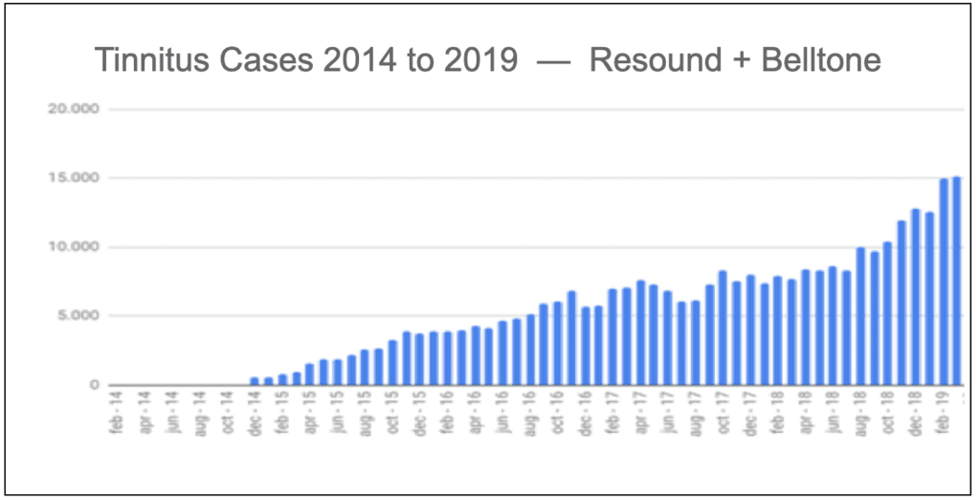
Task: Click the 'apr-17' x-axis label
Action: 641,413
